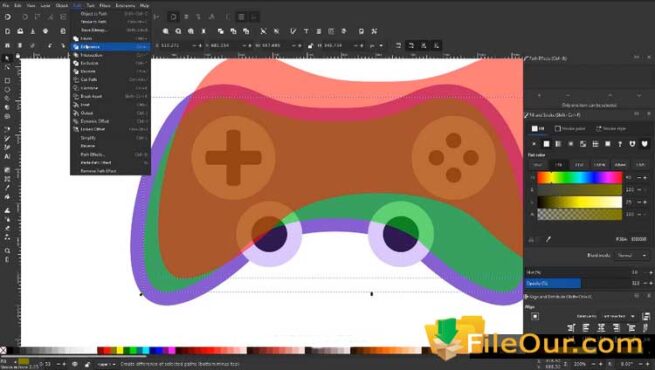655x370 pixels.
Task: Open the Extensions menu
Action: click(x=125, y=5)
